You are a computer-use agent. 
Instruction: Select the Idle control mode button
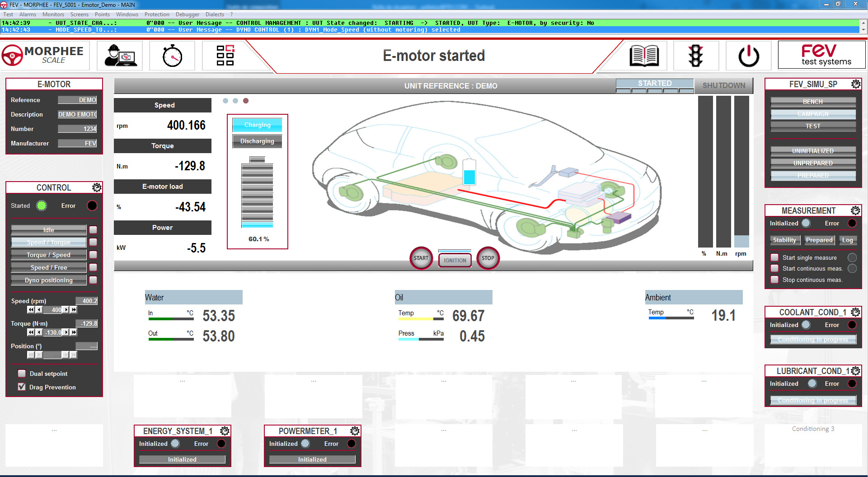point(49,230)
